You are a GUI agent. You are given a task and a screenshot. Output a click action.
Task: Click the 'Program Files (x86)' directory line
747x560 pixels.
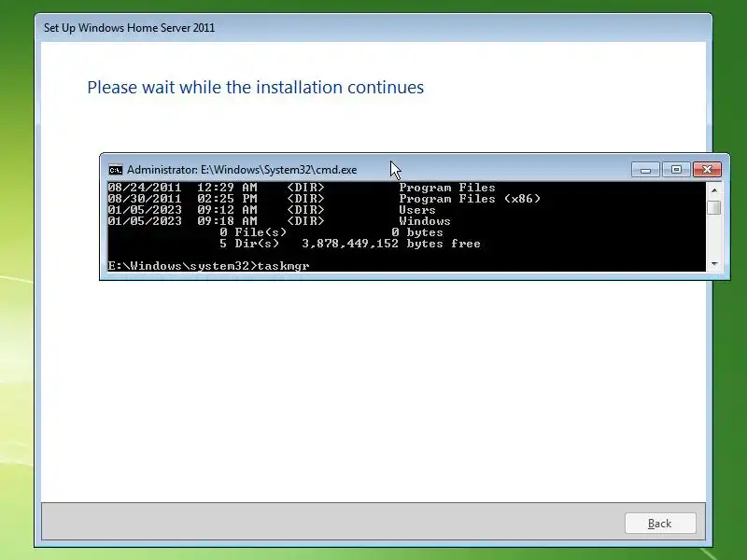(324, 199)
